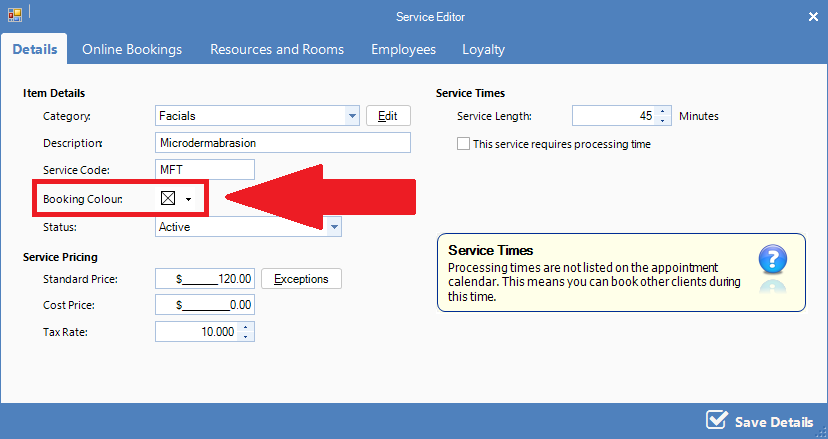Click the Booking Colour swatch box

tap(168, 199)
